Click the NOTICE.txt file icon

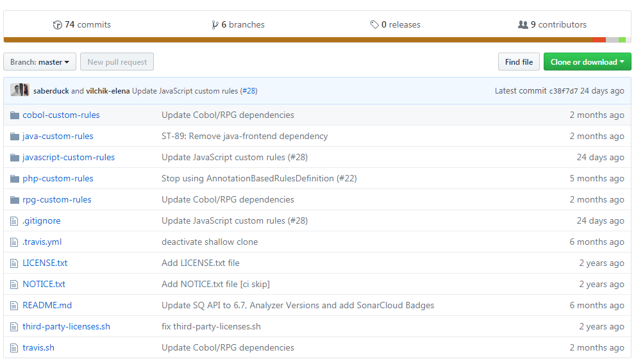14,285
